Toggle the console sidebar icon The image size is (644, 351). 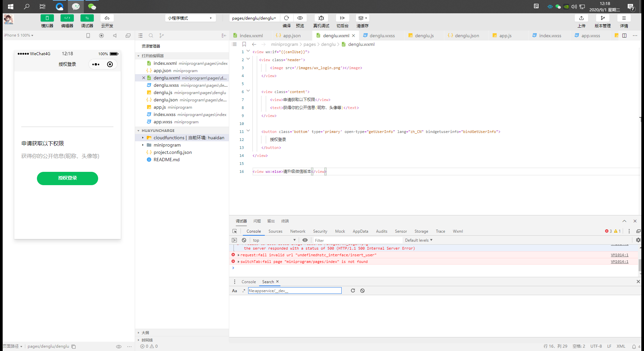pyautogui.click(x=235, y=240)
